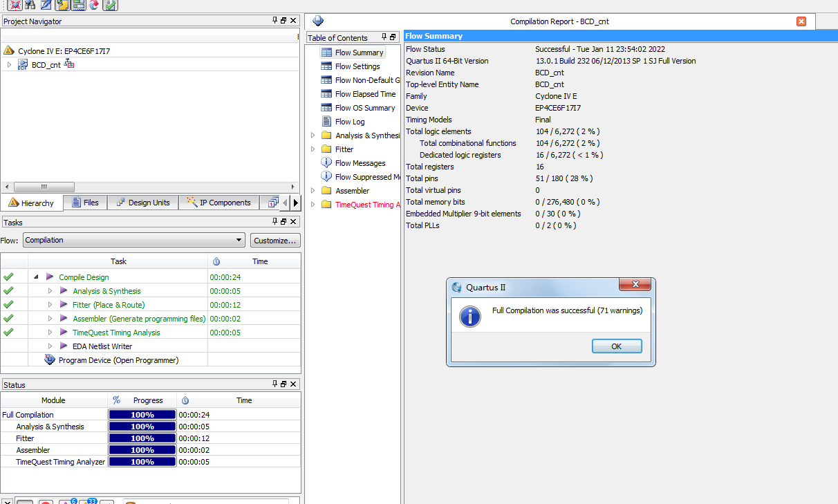Float the Table of Contents pane
Screen dimensions: 838x504
tap(393, 37)
